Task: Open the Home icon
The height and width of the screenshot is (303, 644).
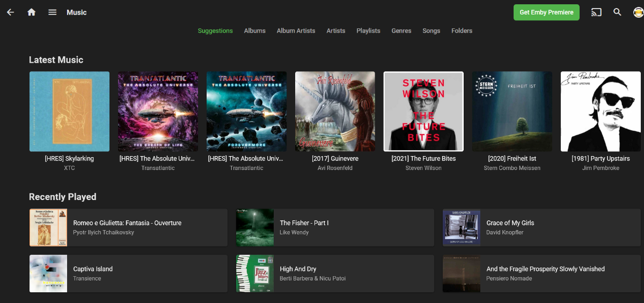Action: 31,12
